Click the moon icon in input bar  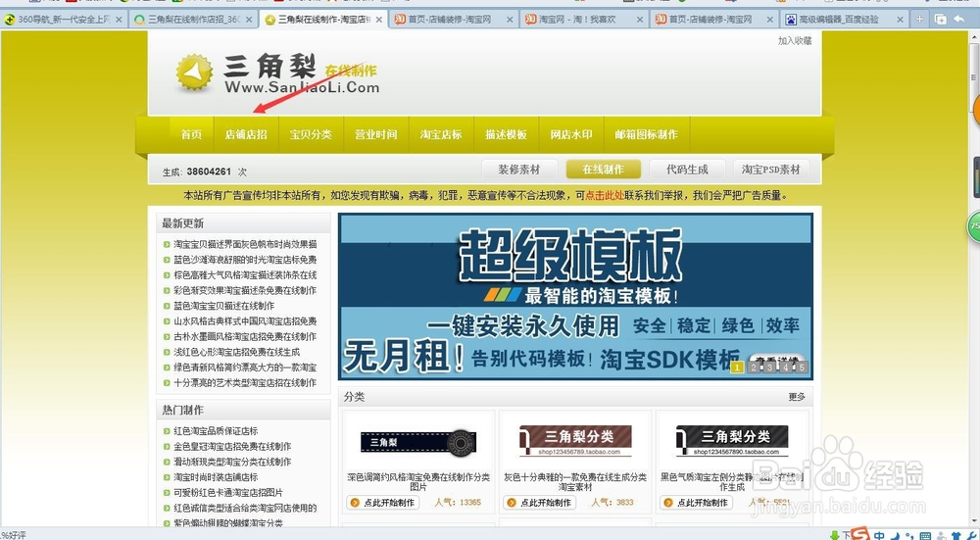point(896,535)
